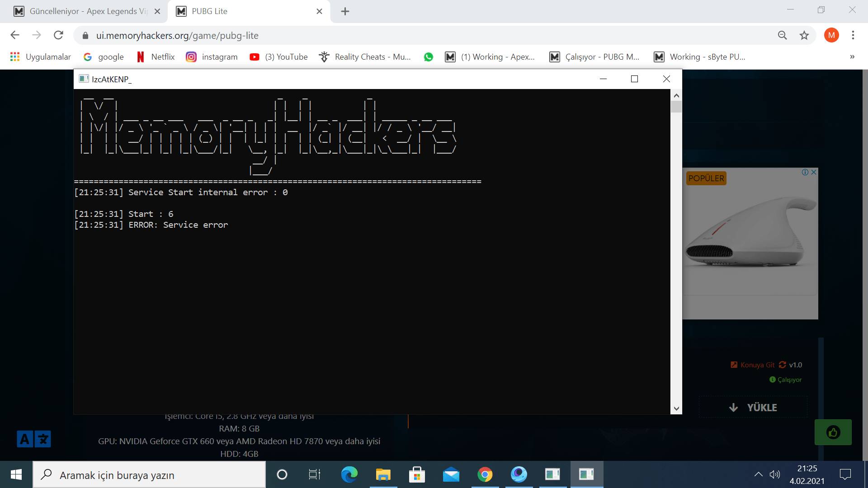868x488 pixels.
Task: Open the Working - sByte PU bookmark
Action: (700, 57)
